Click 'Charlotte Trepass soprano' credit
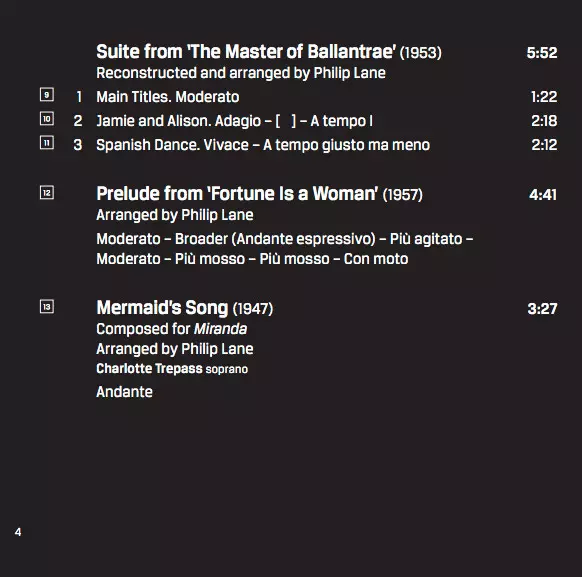The height and width of the screenshot is (577, 582). 172,369
